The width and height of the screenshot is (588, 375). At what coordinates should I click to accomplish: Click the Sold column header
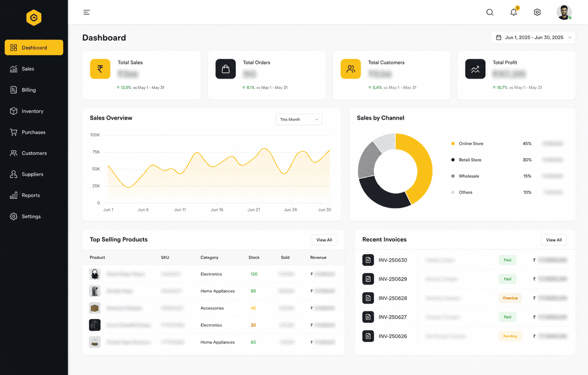(x=285, y=257)
